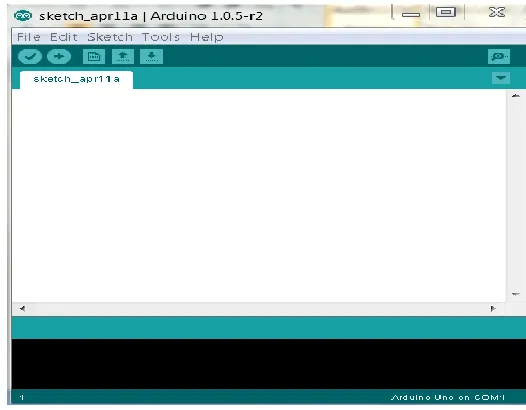This screenshot has height=410, width=526.
Task: Open the Edit menu
Action: pyautogui.click(x=64, y=37)
